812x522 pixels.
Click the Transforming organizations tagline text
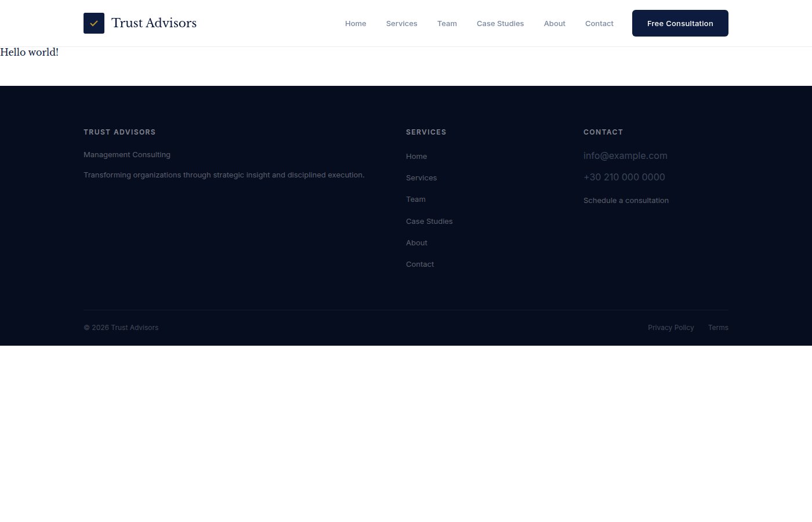click(224, 175)
